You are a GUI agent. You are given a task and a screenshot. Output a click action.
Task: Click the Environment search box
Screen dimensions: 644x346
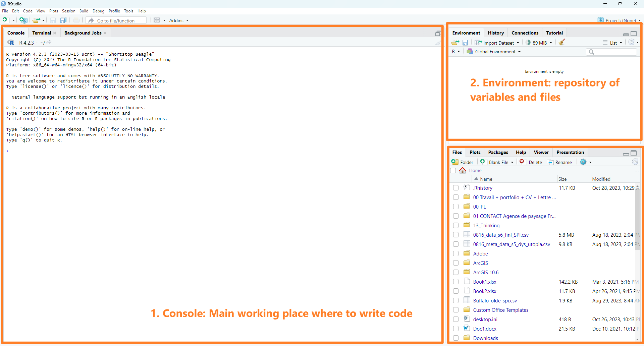611,52
